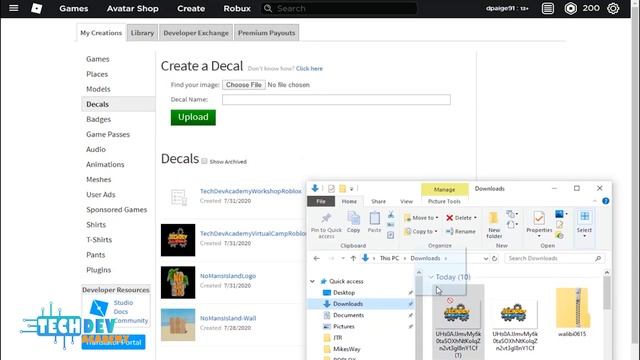The image size is (640, 360).
Task: Open Explorer File menu
Action: click(321, 201)
